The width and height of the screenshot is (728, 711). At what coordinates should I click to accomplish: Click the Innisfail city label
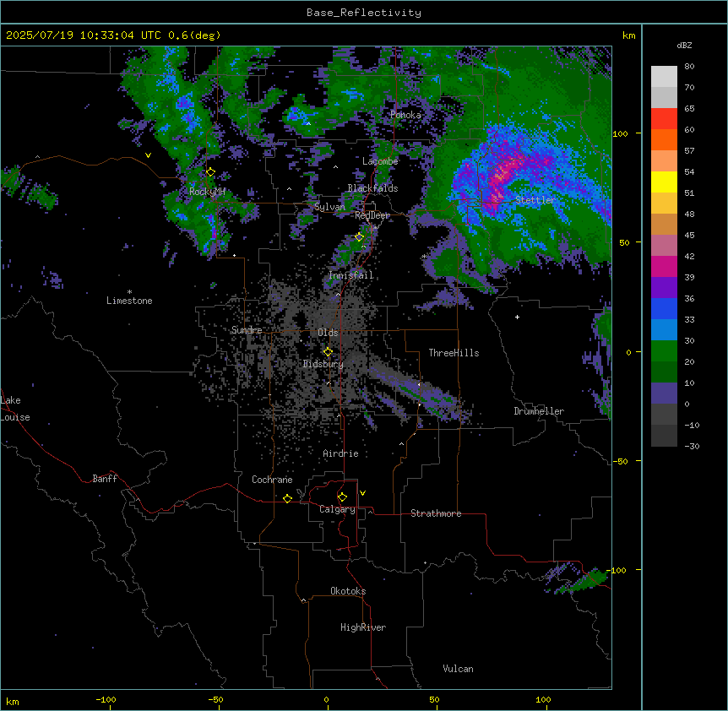click(351, 275)
